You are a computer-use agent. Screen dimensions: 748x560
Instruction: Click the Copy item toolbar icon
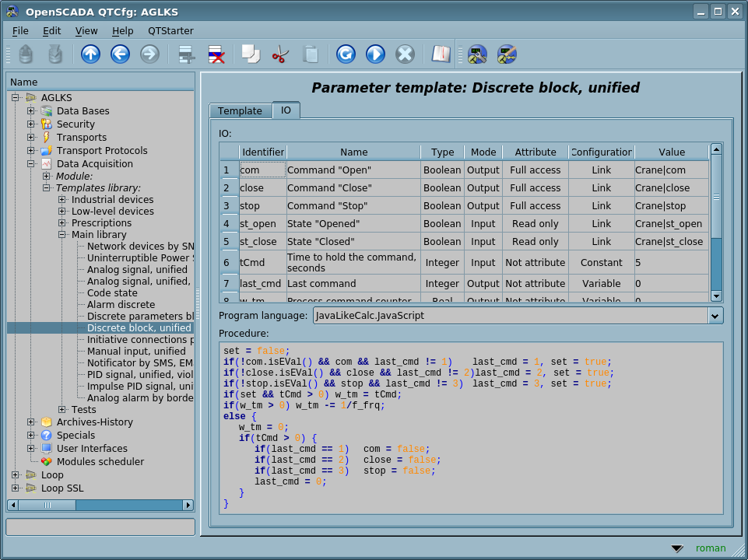251,54
